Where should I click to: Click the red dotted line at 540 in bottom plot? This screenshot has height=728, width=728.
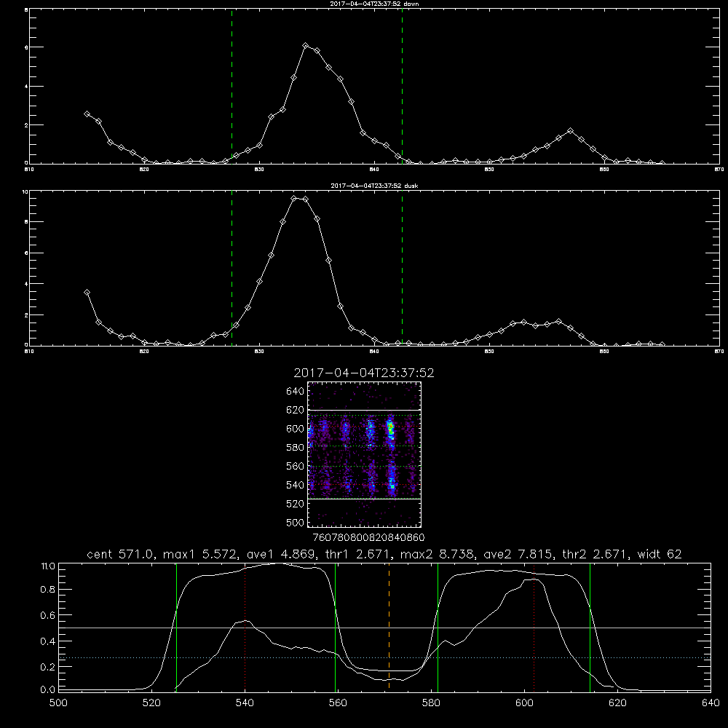245,627
